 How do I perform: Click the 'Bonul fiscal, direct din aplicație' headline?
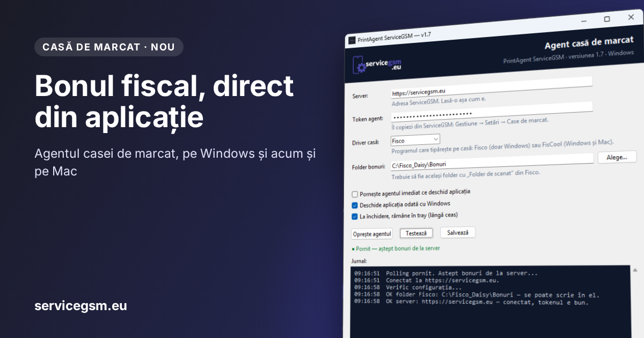tap(164, 102)
